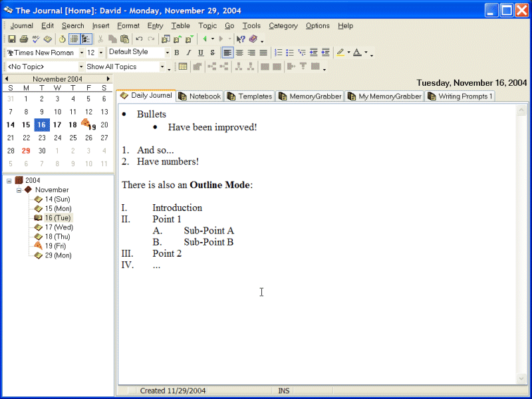This screenshot has height=399, width=532.
Task: Click the Undo arrow icon
Action: 139,39
